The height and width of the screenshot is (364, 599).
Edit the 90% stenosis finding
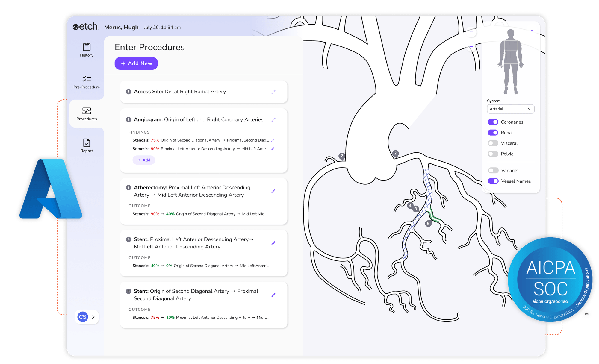(x=273, y=149)
